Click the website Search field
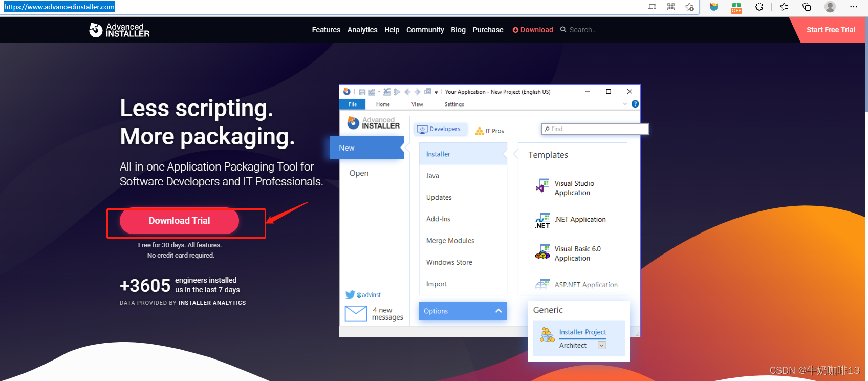 click(x=583, y=30)
